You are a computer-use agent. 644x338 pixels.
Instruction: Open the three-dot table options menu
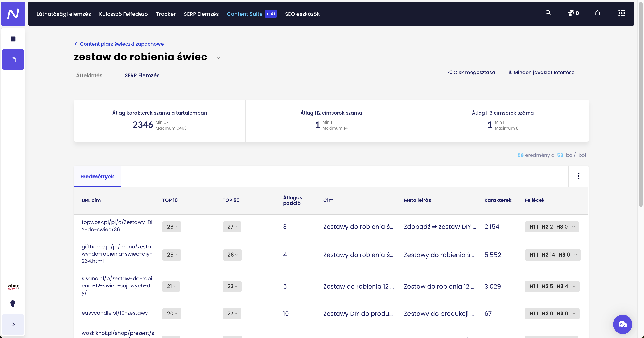[578, 176]
